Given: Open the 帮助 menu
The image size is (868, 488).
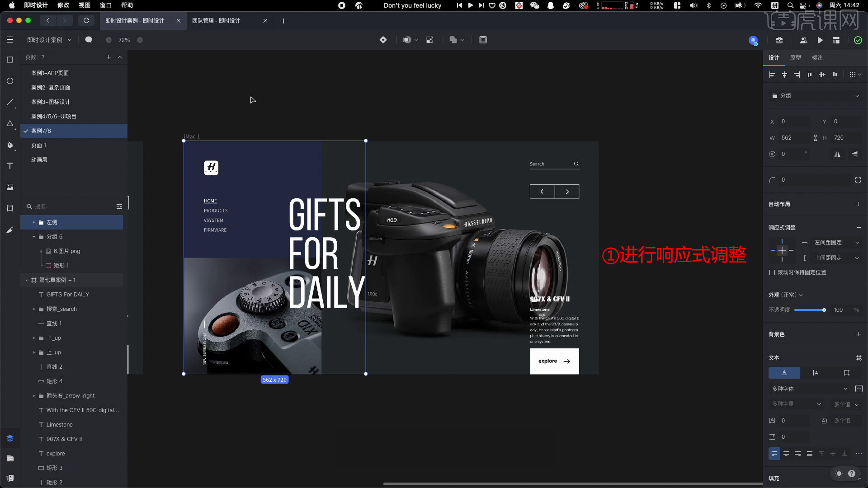Looking at the screenshot, I should tap(127, 5).
